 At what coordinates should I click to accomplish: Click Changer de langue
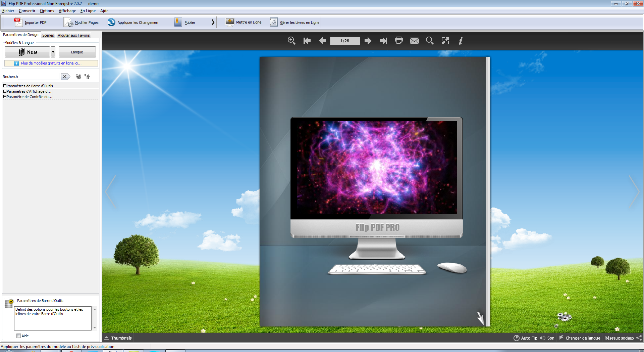pyautogui.click(x=579, y=338)
